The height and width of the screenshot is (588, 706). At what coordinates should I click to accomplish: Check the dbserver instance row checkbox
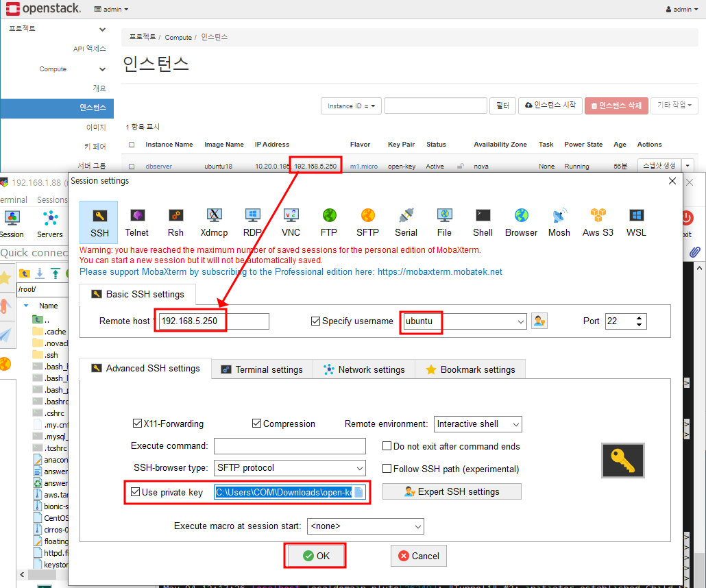coord(132,166)
